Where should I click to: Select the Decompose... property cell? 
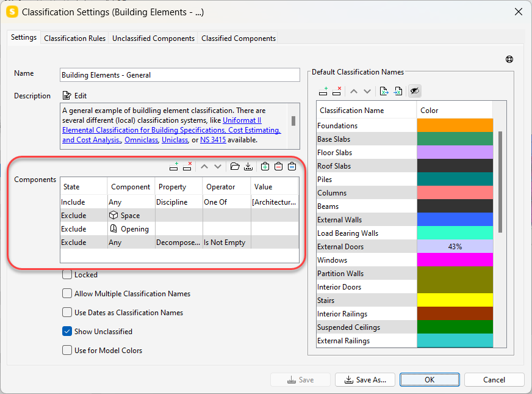click(x=179, y=242)
